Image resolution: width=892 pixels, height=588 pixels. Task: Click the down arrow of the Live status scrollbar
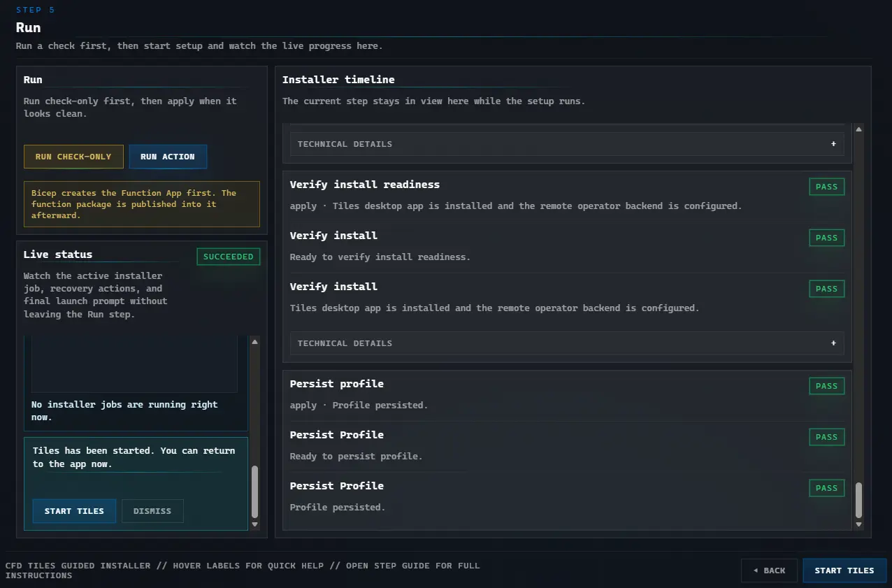tap(254, 524)
